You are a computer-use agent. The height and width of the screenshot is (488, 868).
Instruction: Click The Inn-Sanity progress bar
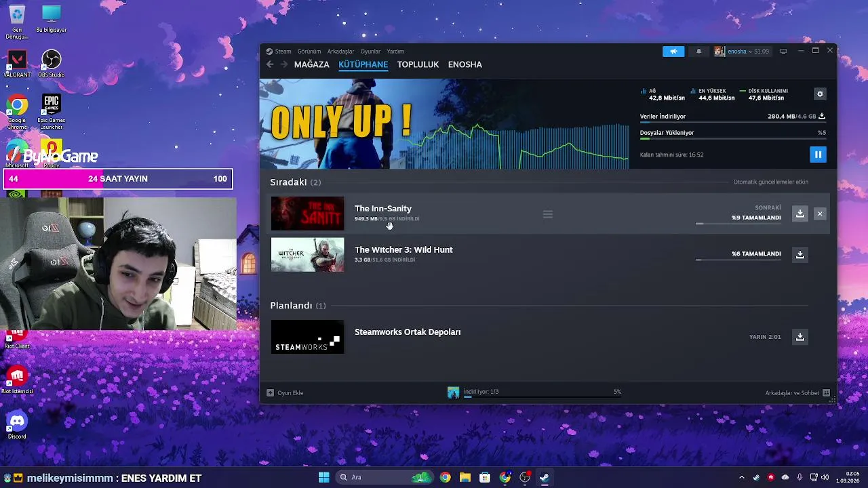point(738,224)
